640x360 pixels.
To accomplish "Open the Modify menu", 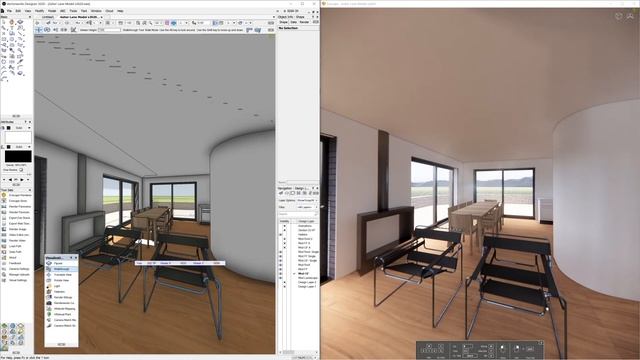I will click(39, 11).
